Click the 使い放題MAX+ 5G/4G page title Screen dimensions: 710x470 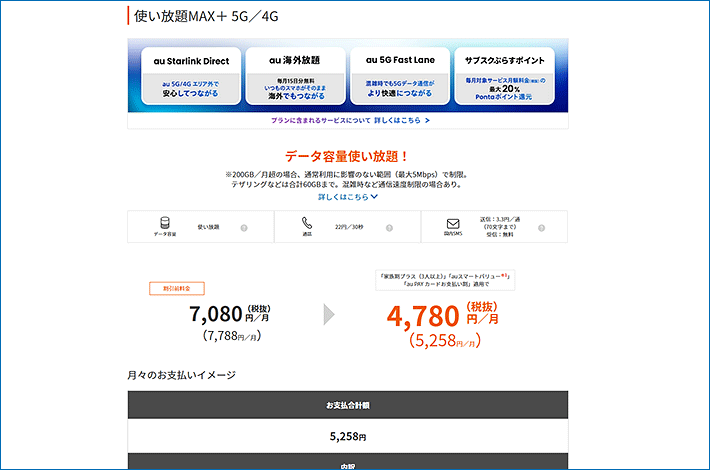pyautogui.click(x=206, y=16)
